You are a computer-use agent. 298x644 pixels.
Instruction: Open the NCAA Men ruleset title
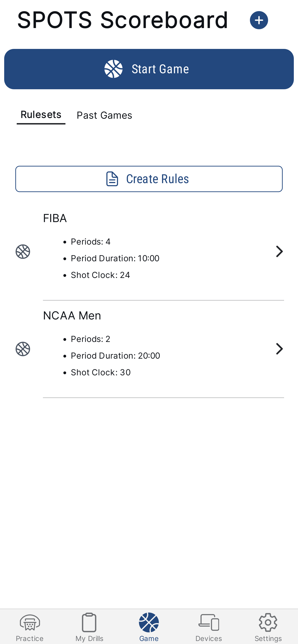72,316
